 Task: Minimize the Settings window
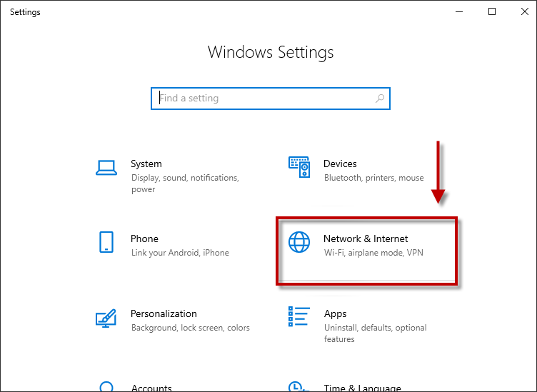pos(459,11)
